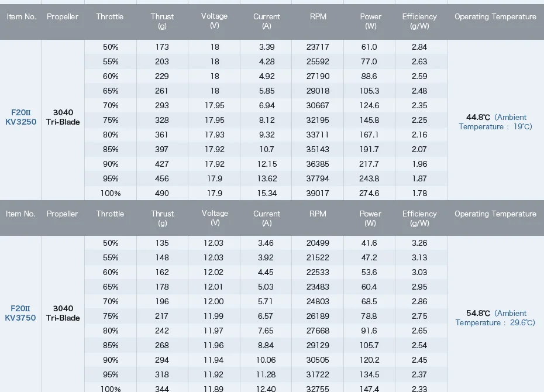Click the F20II KV3750 item link
544x392 pixels.
pyautogui.click(x=20, y=313)
